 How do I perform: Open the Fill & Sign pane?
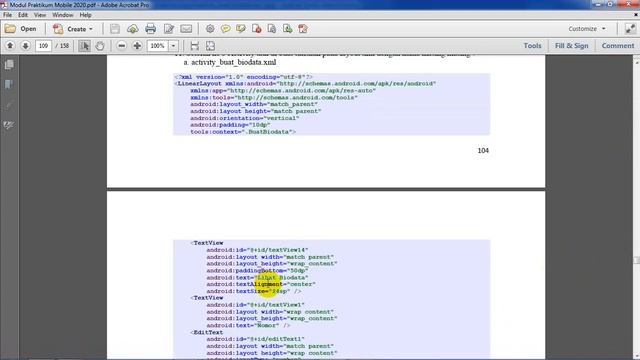pos(571,46)
